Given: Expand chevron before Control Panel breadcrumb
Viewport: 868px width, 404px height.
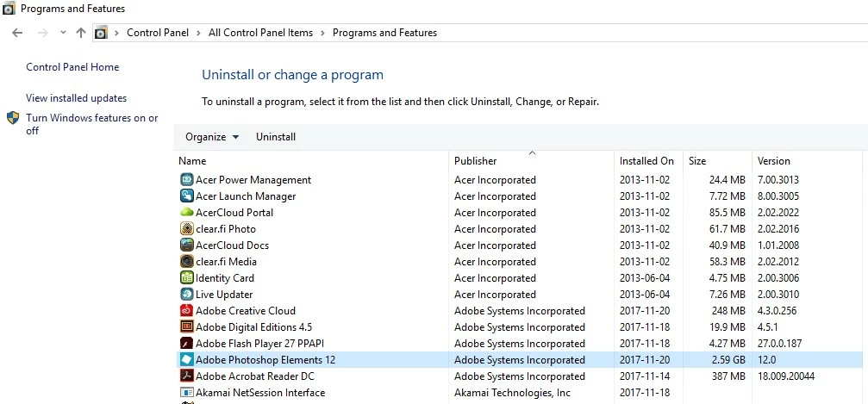Looking at the screenshot, I should point(117,33).
